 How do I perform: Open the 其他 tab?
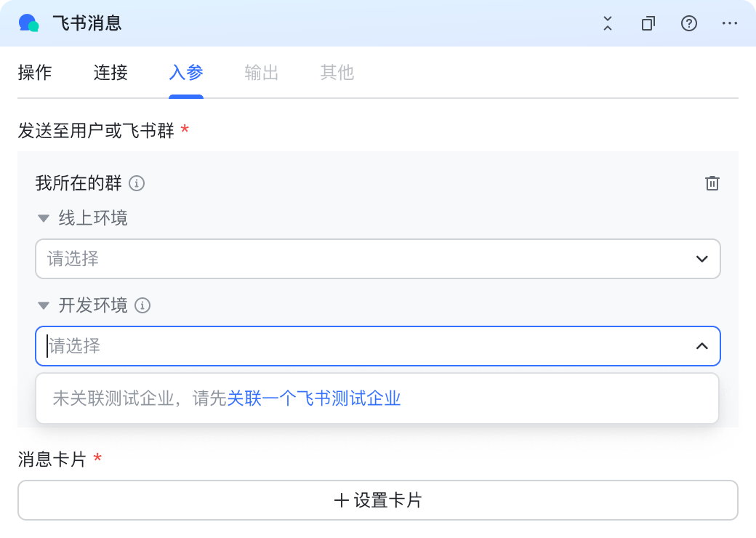click(x=337, y=72)
